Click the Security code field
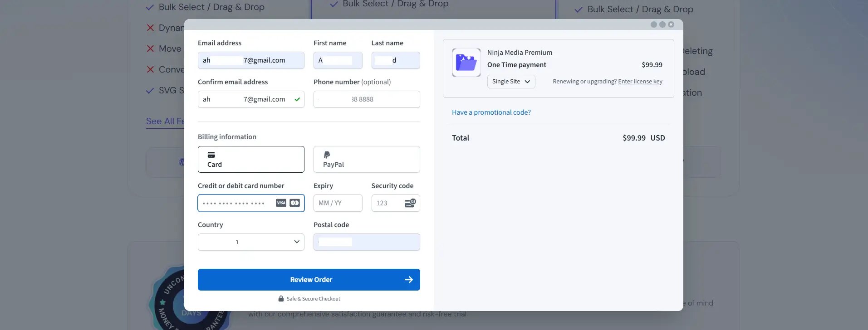This screenshot has width=868, height=330. pos(396,203)
